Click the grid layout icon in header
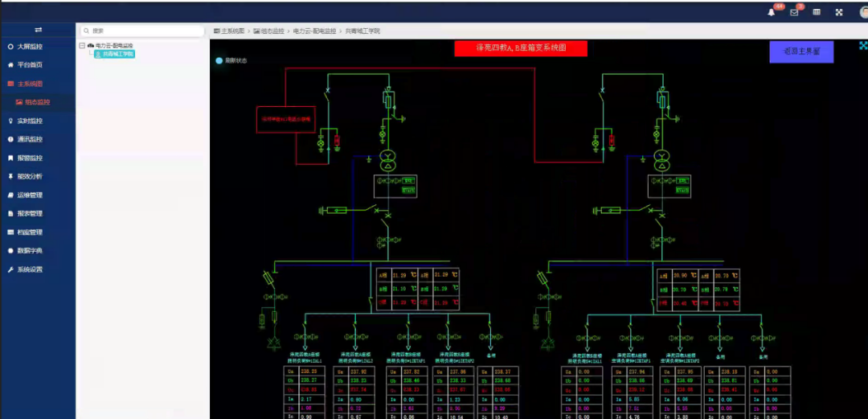Image resolution: width=868 pixels, height=419 pixels. (817, 12)
